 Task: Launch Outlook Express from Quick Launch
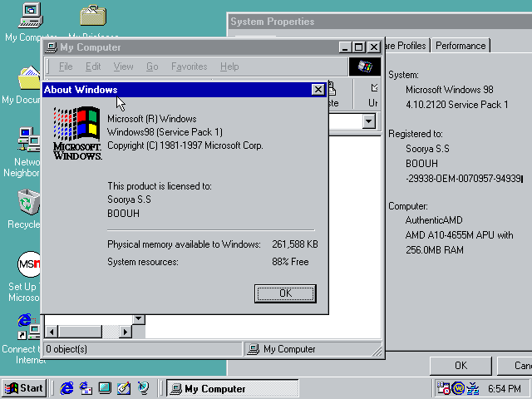coord(86,388)
